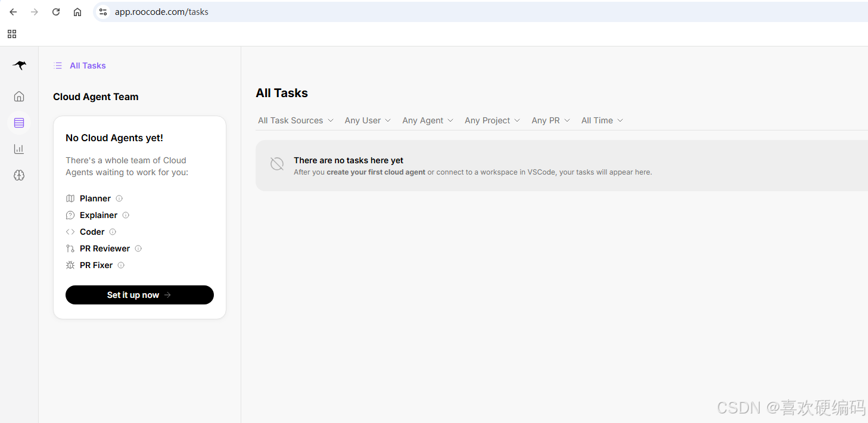
Task: Select the PR Reviewer agent label
Action: click(x=105, y=248)
